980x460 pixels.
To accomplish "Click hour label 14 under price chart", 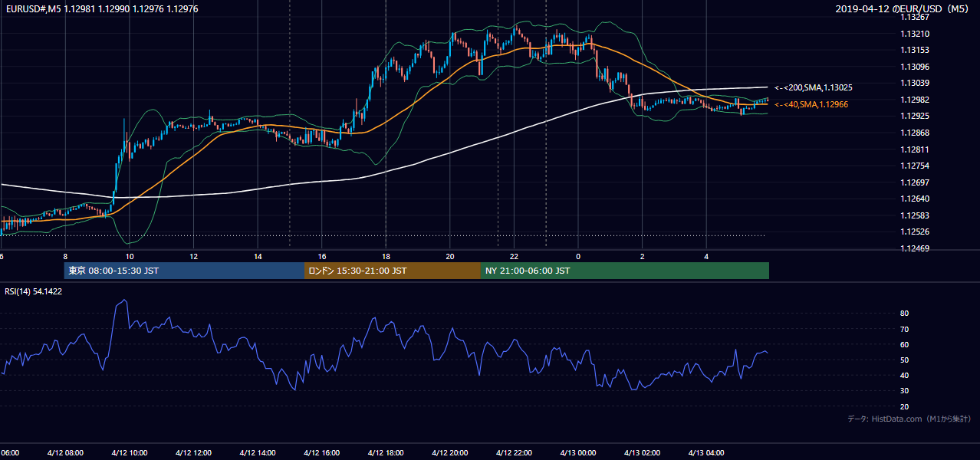I will (x=258, y=257).
